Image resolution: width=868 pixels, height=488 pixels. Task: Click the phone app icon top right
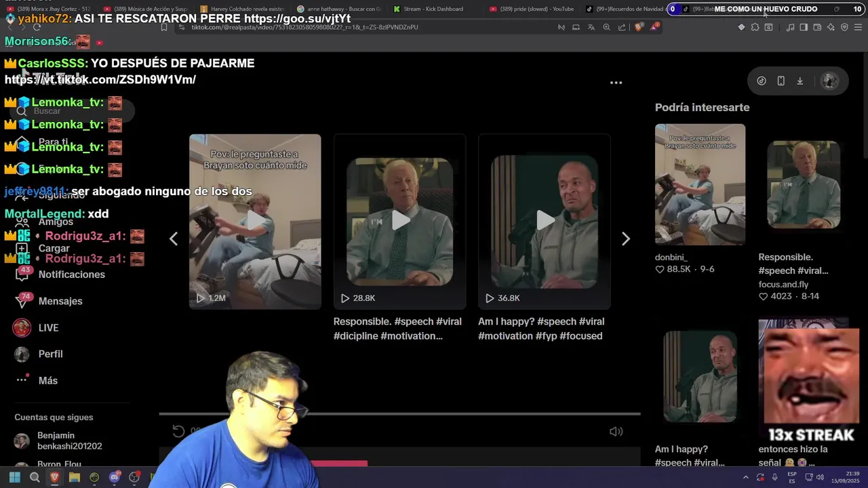coord(781,81)
